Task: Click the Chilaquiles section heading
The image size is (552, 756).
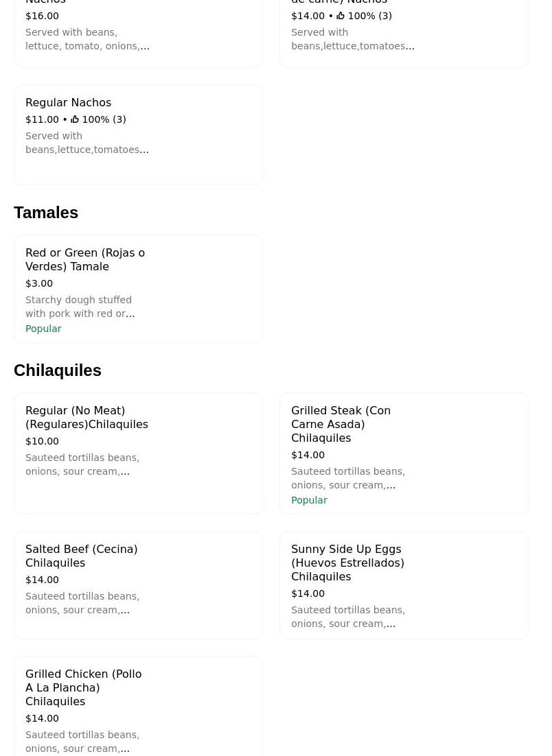Action: click(58, 370)
